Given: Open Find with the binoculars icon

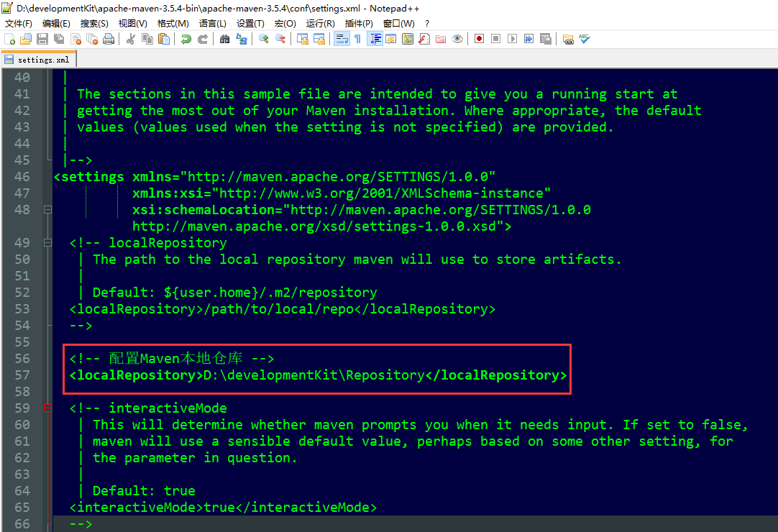Looking at the screenshot, I should [225, 40].
